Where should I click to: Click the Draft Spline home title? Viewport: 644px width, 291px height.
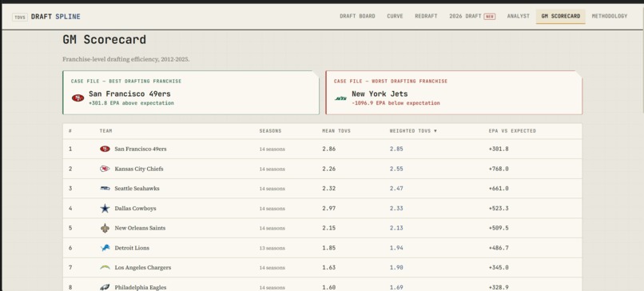pos(55,17)
